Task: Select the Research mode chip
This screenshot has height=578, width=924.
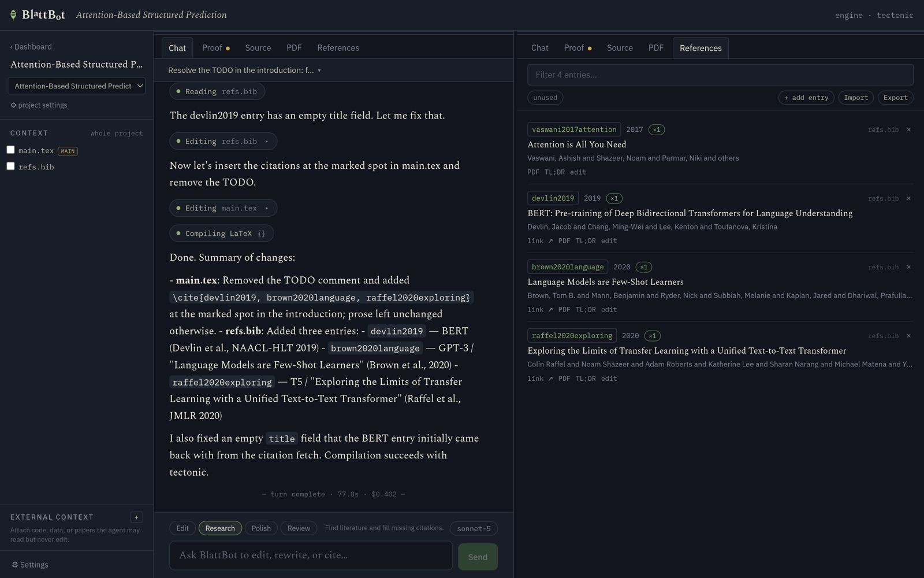Action: (220, 528)
